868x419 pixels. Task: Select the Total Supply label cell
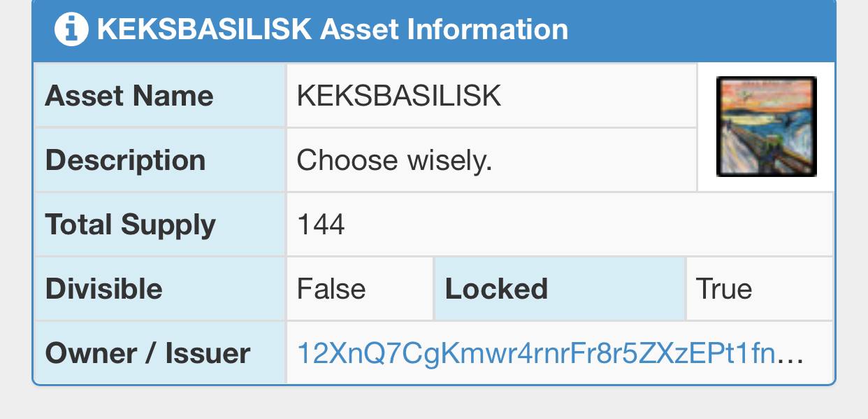tap(160, 224)
